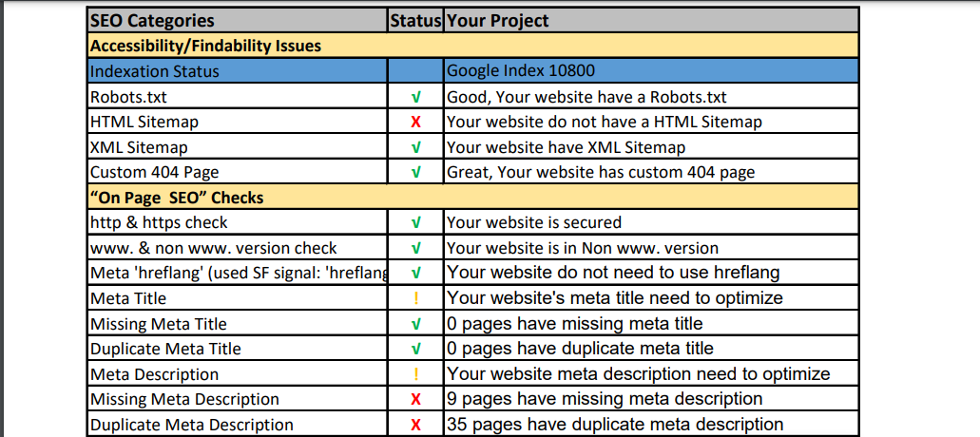Viewport: 980px width, 437px height.
Task: Select the 'SEO Categories' column header
Action: pos(152,21)
